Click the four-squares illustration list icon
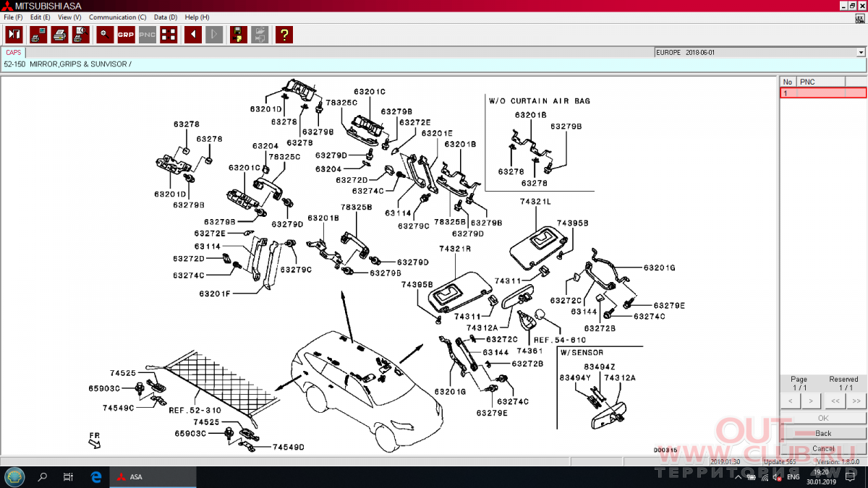The image size is (868, 488). 168,34
